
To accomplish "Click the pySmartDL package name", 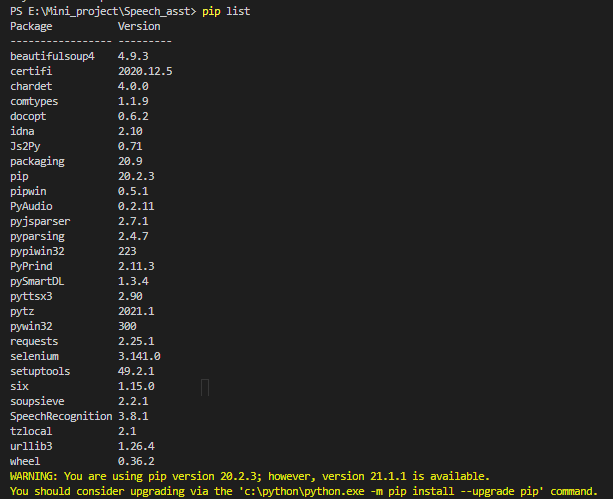I will tap(37, 282).
